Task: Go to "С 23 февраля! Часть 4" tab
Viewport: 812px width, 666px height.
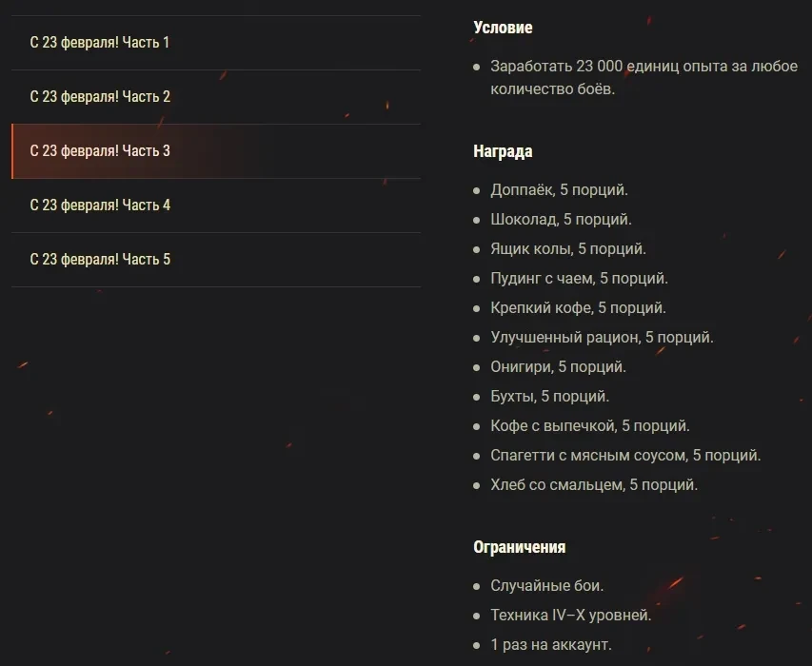Action: point(100,206)
